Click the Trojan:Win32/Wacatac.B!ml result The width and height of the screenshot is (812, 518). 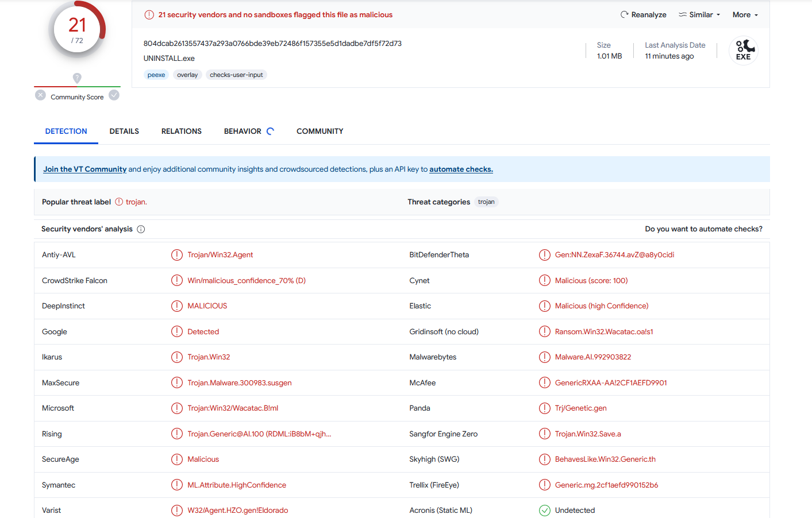(233, 408)
